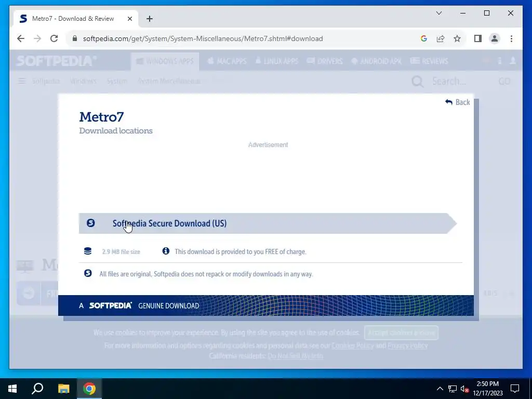532x399 pixels.
Task: Accept cookies with the cookie banner button
Action: (402, 332)
